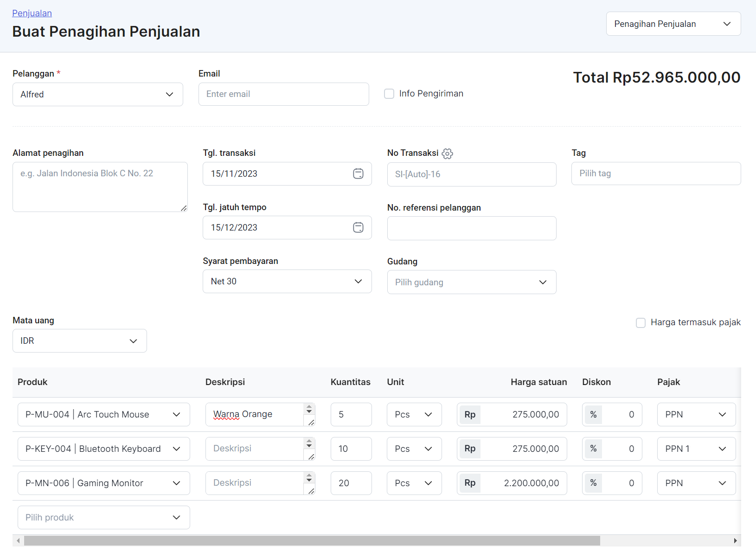Screen dimensions: 756x559
Task: Open the Penagihan Penjualan type selector
Action: (673, 24)
